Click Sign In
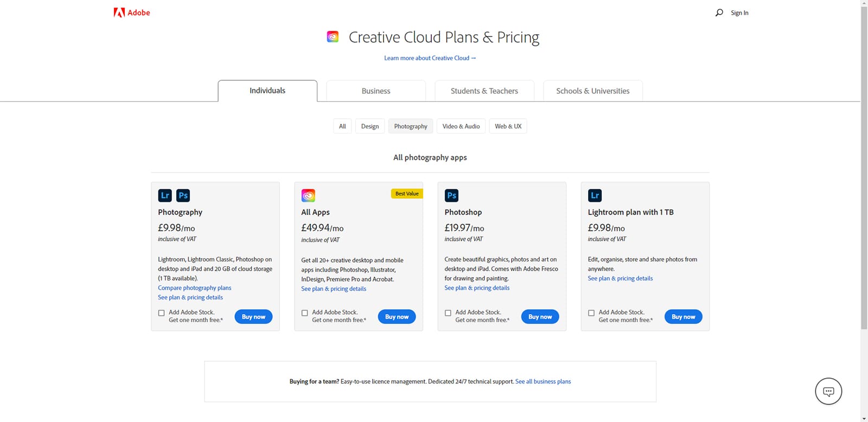 739,13
